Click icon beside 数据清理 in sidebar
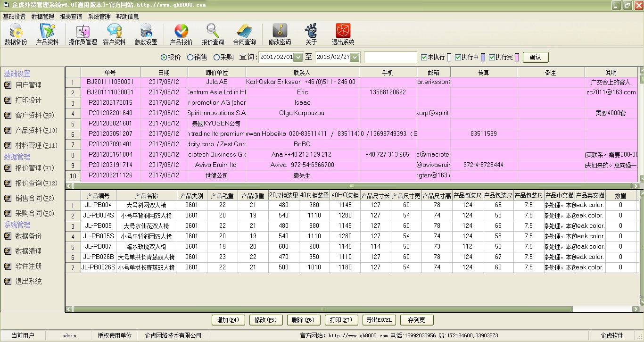 (x=8, y=251)
